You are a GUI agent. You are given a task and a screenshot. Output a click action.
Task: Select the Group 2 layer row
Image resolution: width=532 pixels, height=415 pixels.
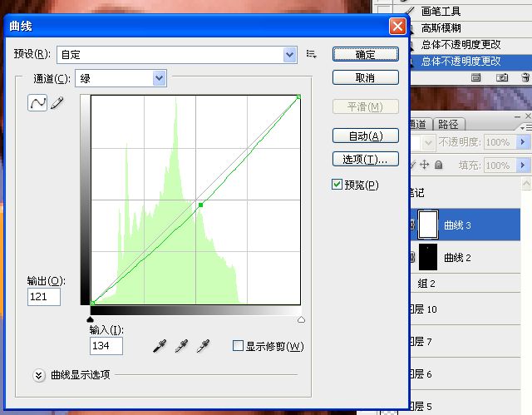pyautogui.click(x=465, y=283)
